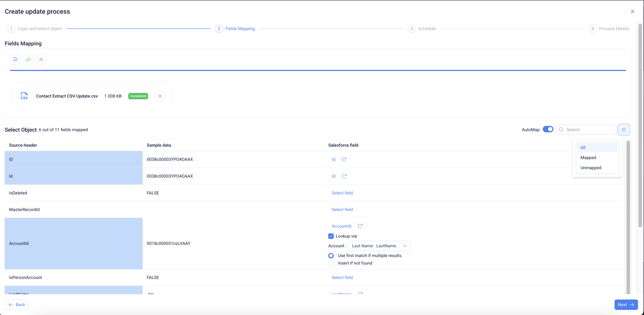Choose Unmapped from filter menu
644x315 pixels.
pyautogui.click(x=590, y=168)
